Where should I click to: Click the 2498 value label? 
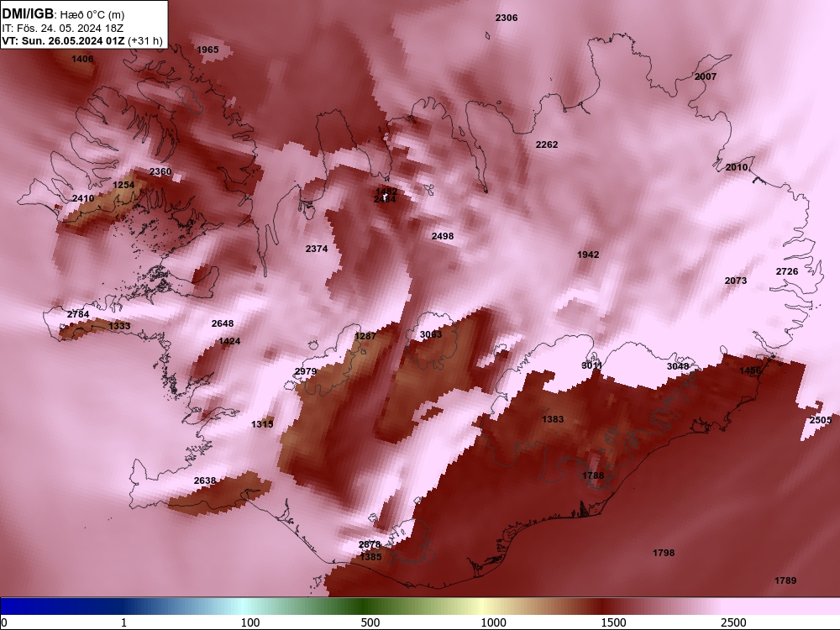pos(443,236)
